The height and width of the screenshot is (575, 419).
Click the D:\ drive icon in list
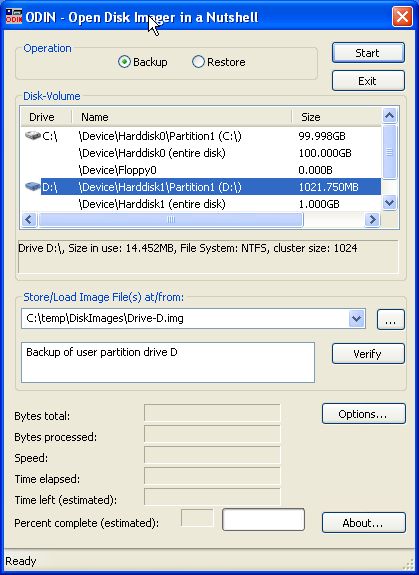point(33,187)
